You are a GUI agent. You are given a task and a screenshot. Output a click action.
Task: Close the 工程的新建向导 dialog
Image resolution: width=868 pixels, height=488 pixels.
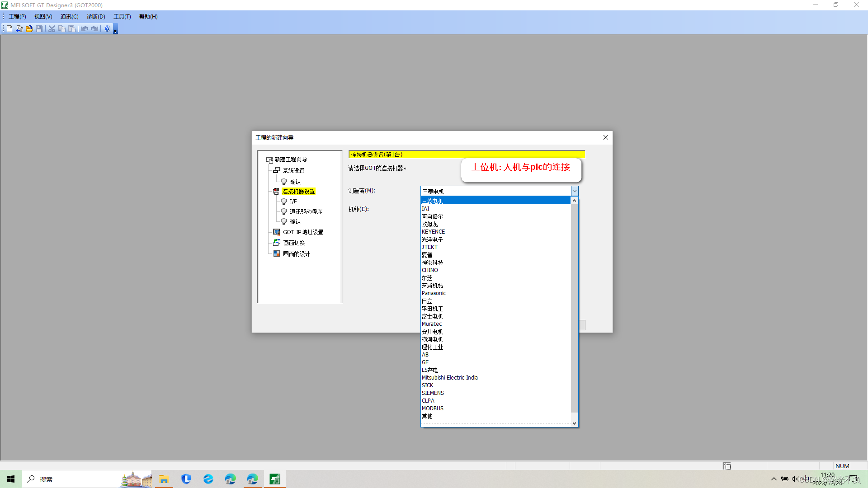[605, 137]
